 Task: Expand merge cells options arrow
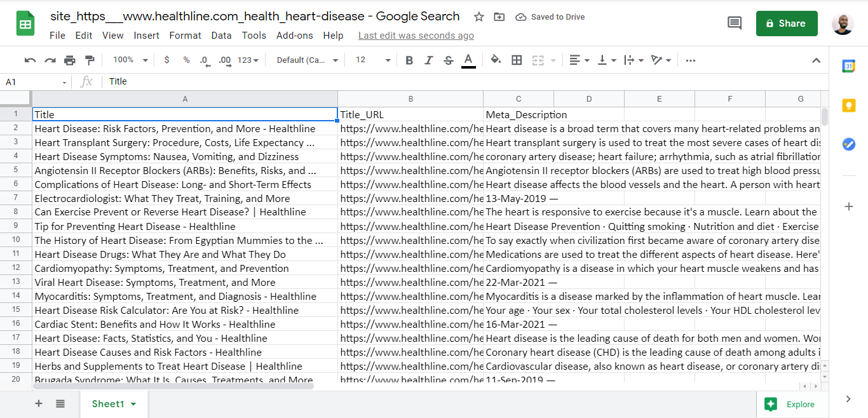pos(553,60)
